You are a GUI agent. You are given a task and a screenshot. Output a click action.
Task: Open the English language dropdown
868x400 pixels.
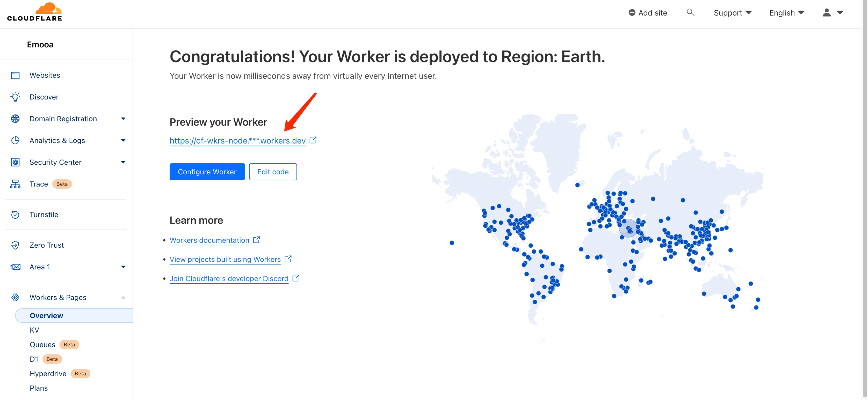pos(787,13)
